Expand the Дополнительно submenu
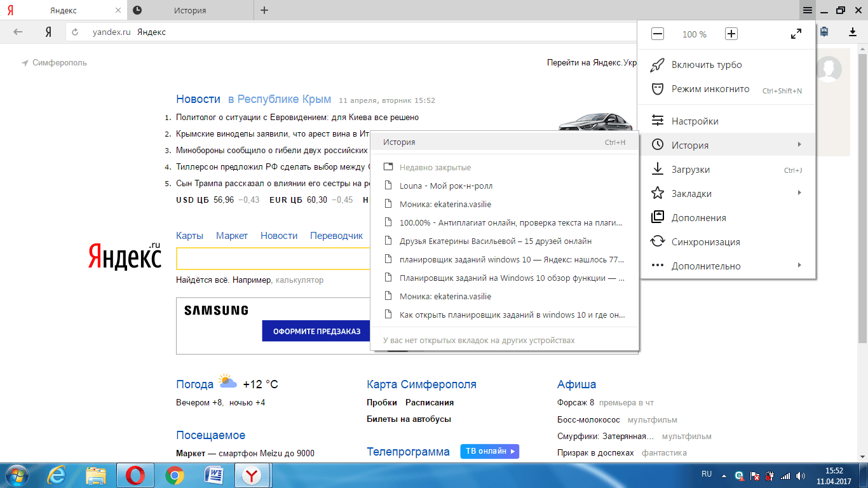 (727, 266)
